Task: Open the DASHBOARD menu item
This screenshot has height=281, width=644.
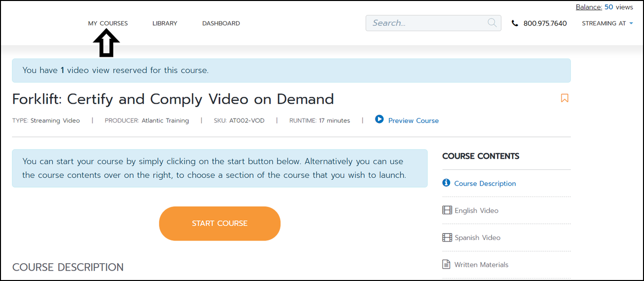Action: pyautogui.click(x=221, y=23)
